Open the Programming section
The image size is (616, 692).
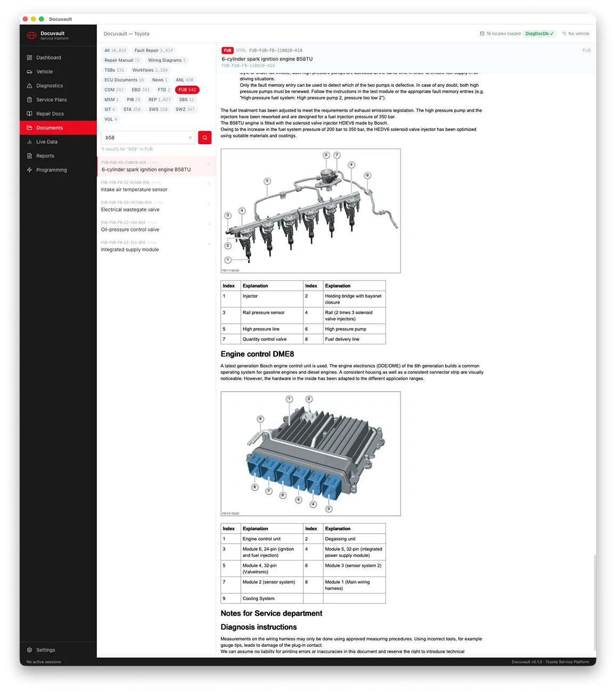(52, 170)
